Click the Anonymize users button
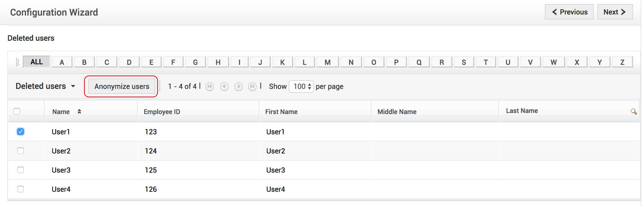This screenshot has width=644, height=206. pyautogui.click(x=122, y=86)
